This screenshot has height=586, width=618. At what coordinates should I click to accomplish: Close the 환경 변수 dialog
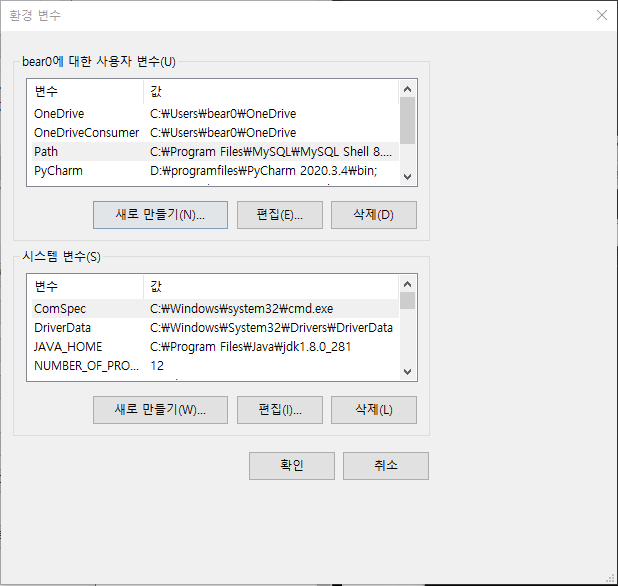pyautogui.click(x=602, y=15)
